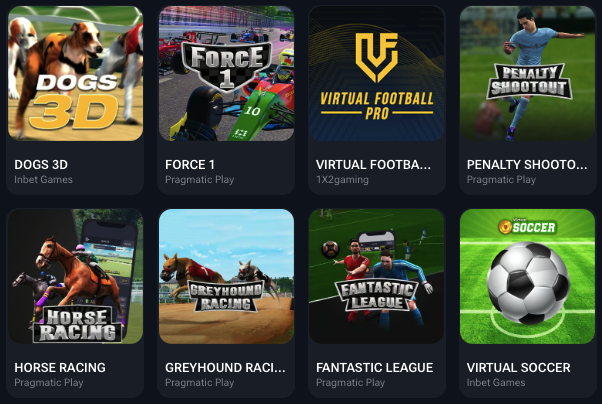The height and width of the screenshot is (404, 602).
Task: Select the Virtual Football Pro logo tile
Action: (377, 73)
